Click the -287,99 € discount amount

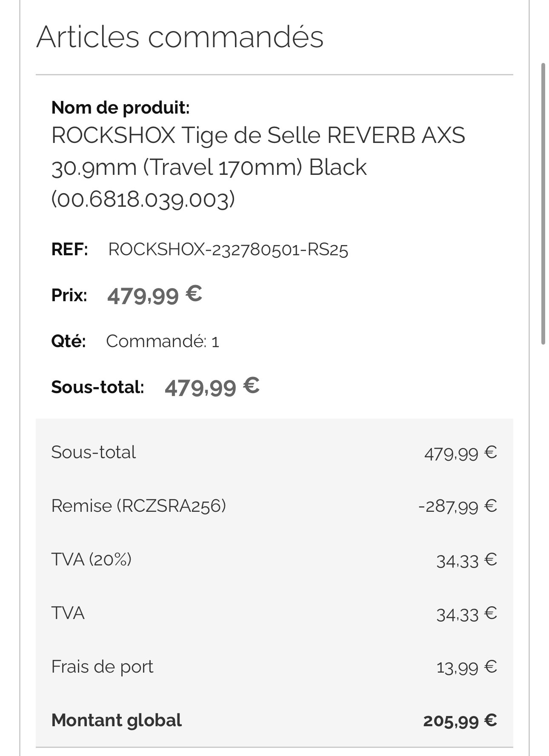point(457,506)
